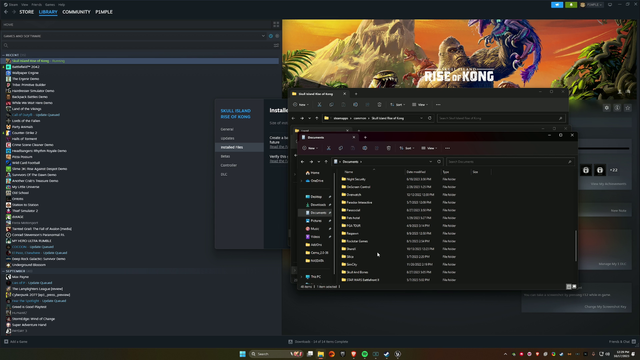Viewport: 640px width, 360px height.
Task: Open the Friends menu in Steam
Action: pyautogui.click(x=36, y=4)
